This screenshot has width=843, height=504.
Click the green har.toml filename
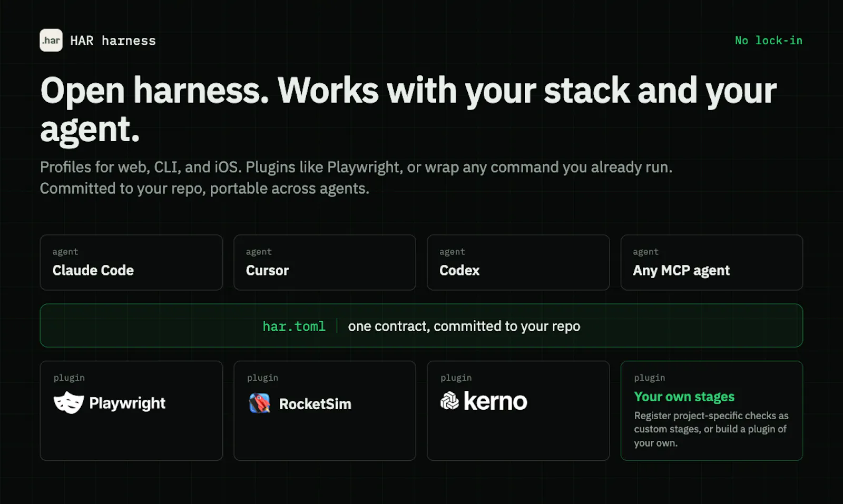[294, 327]
